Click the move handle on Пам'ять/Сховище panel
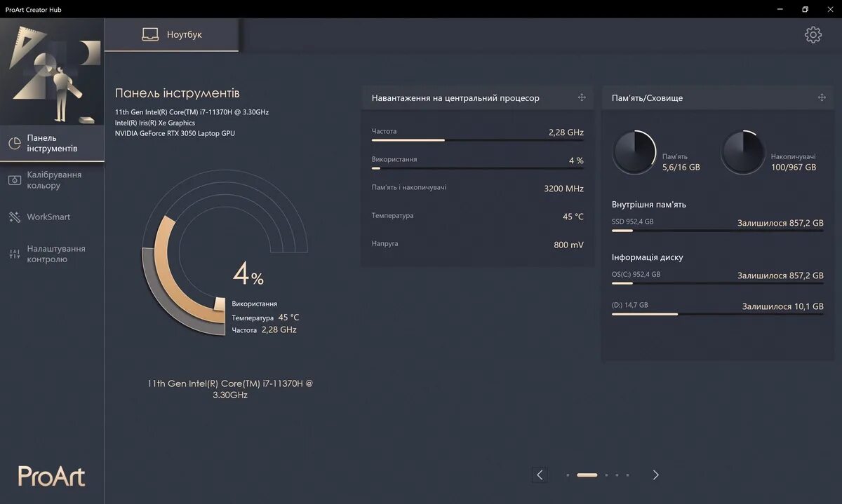 coord(821,97)
